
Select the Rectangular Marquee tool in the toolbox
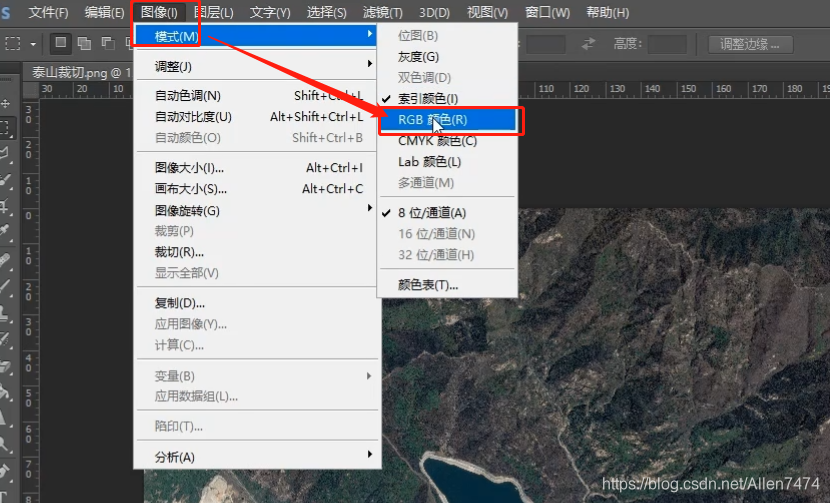pos(6,128)
